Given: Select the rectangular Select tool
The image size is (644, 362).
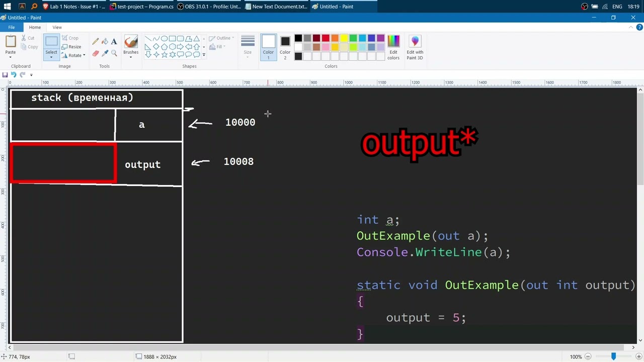Looking at the screenshot, I should (x=51, y=42).
